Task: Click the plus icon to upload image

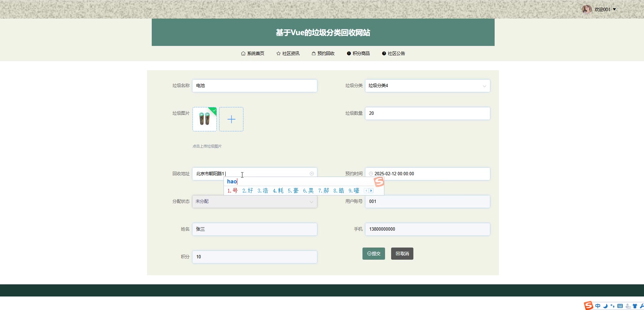Action: pos(231,119)
